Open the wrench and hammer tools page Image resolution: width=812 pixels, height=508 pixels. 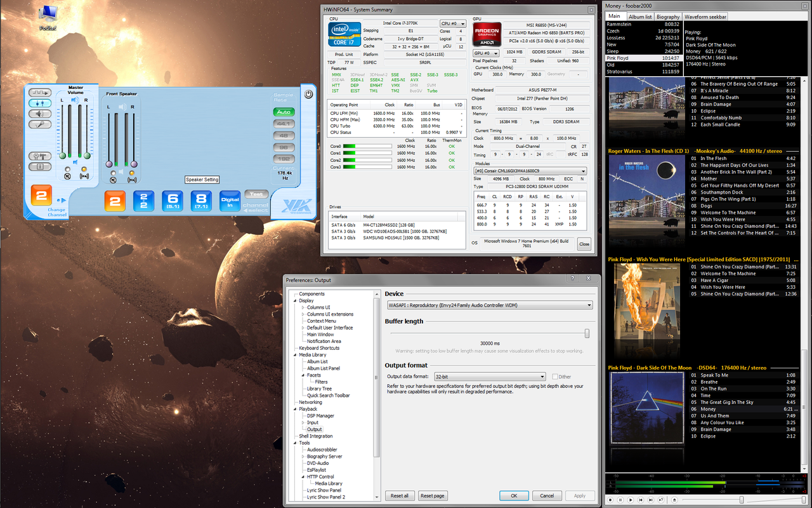[40, 156]
